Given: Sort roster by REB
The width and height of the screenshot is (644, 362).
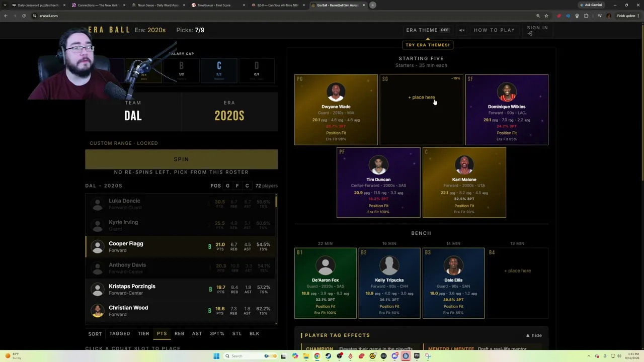Looking at the screenshot, I should pos(179,333).
